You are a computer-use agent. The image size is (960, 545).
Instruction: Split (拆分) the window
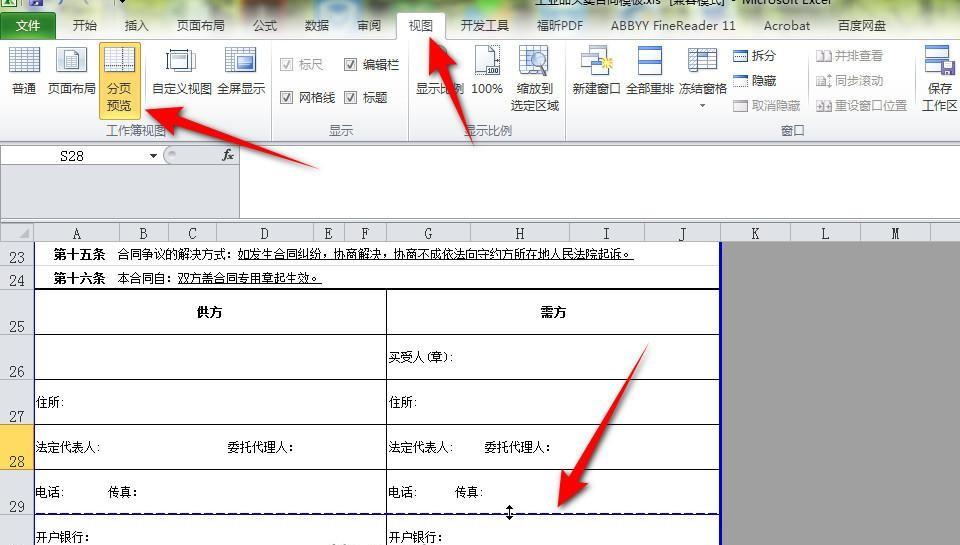pyautogui.click(x=754, y=56)
